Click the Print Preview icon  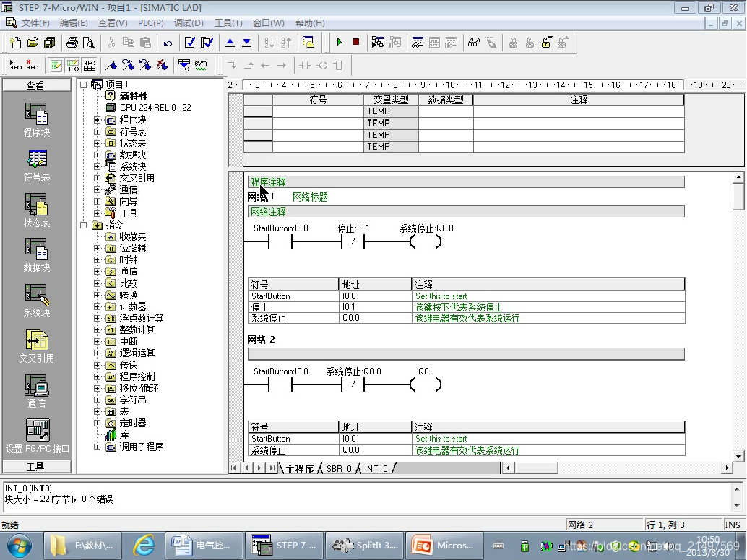(x=89, y=43)
